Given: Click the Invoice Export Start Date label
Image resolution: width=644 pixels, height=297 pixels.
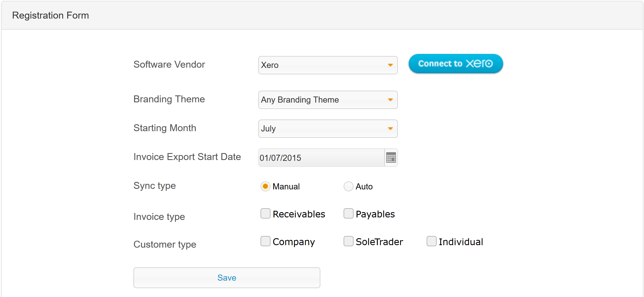Looking at the screenshot, I should pyautogui.click(x=187, y=157).
